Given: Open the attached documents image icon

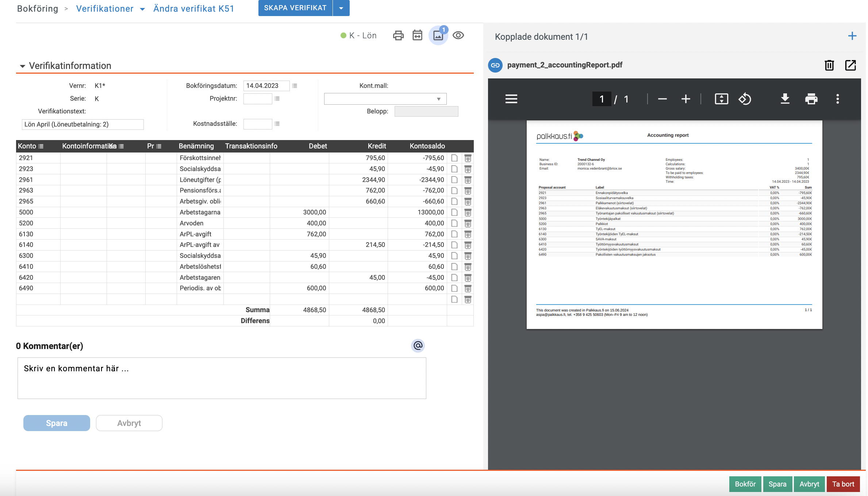Looking at the screenshot, I should [438, 35].
